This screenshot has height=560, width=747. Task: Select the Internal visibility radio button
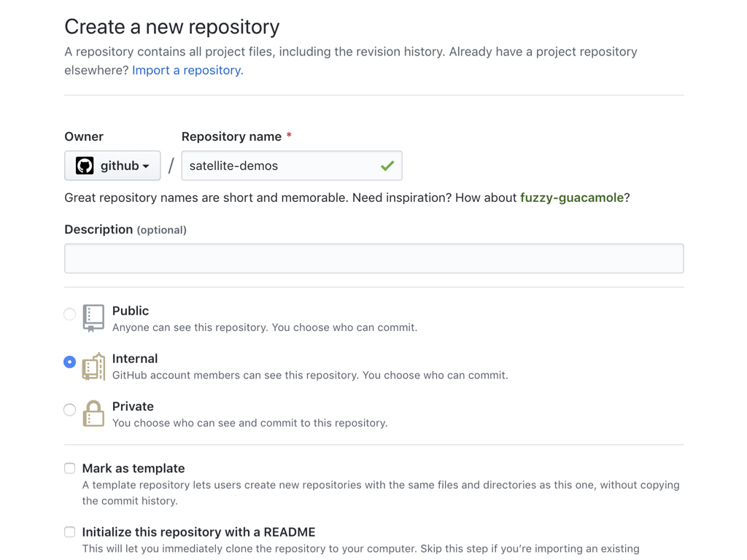pos(70,362)
